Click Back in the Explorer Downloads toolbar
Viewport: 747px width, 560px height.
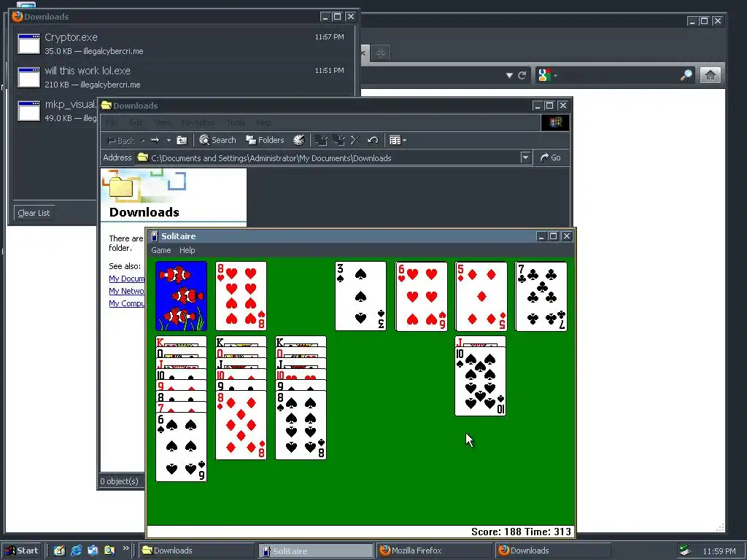coord(121,141)
